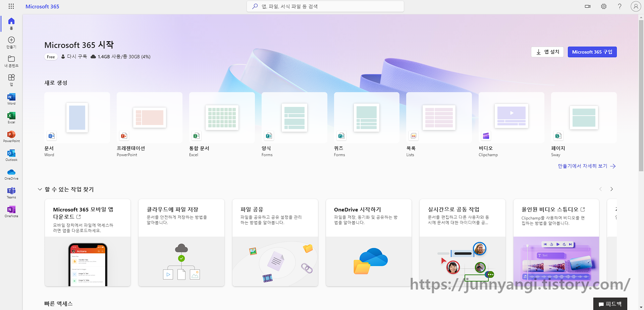This screenshot has height=310, width=644.
Task: Click the 다시 구독 link
Action: pos(74,57)
